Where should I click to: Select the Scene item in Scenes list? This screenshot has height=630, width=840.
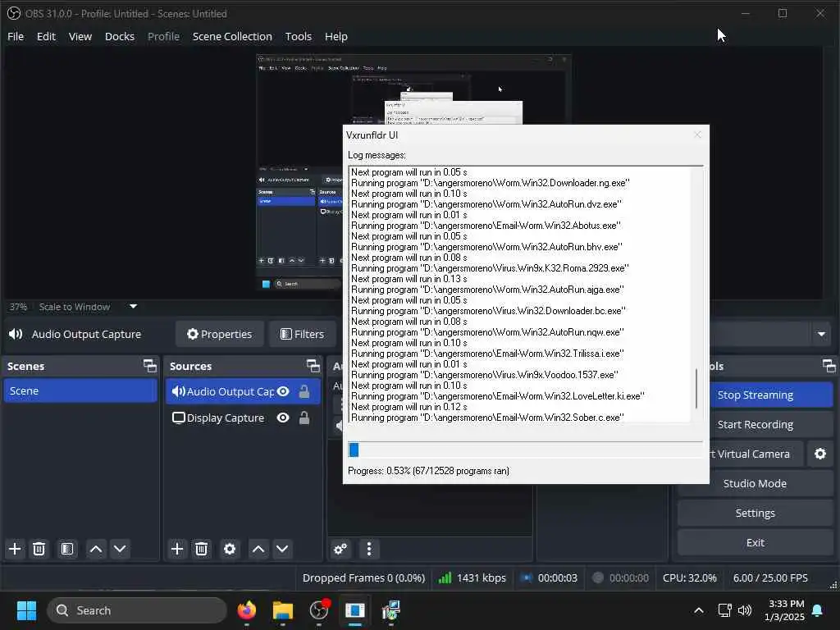pos(80,391)
